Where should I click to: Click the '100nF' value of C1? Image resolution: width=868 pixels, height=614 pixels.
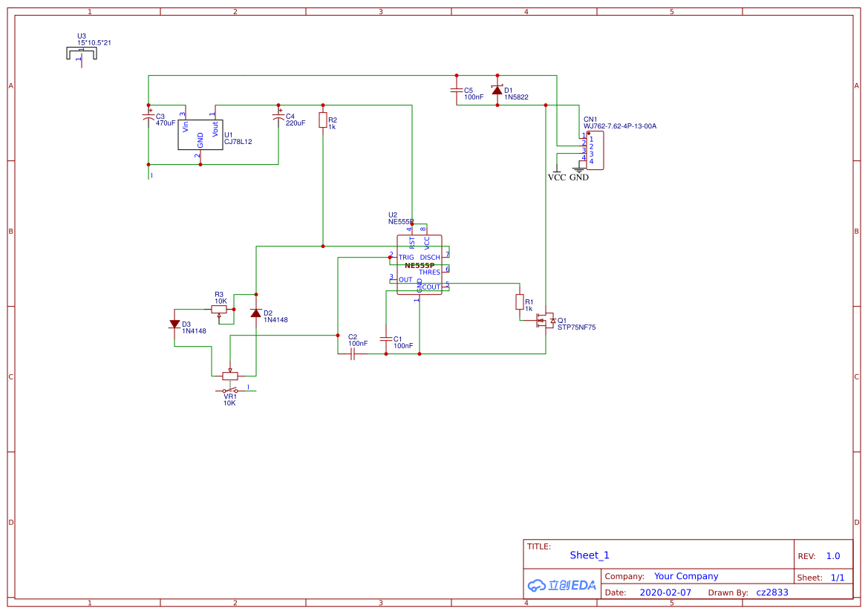pos(403,345)
